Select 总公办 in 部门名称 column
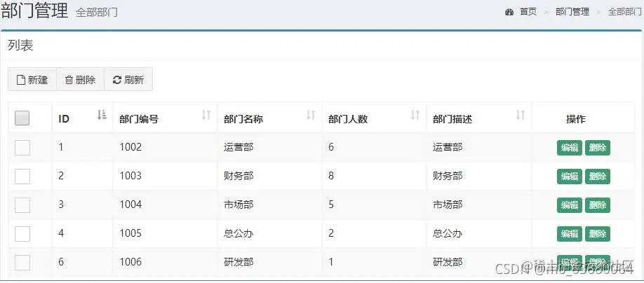Viewport: 644px width, 283px height. (x=239, y=233)
